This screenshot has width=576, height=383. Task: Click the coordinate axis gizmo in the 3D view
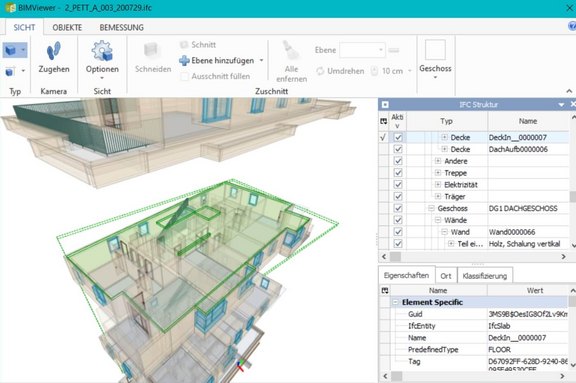[241, 365]
